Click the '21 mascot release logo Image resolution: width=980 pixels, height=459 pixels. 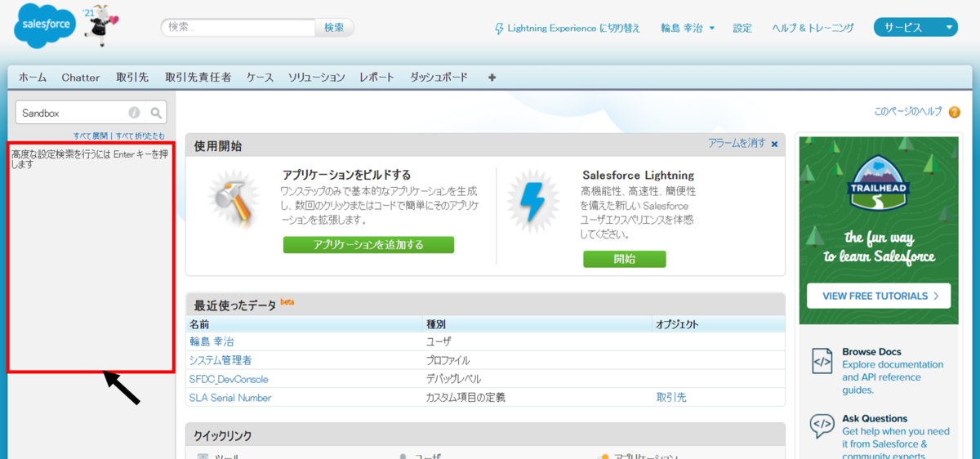click(101, 23)
